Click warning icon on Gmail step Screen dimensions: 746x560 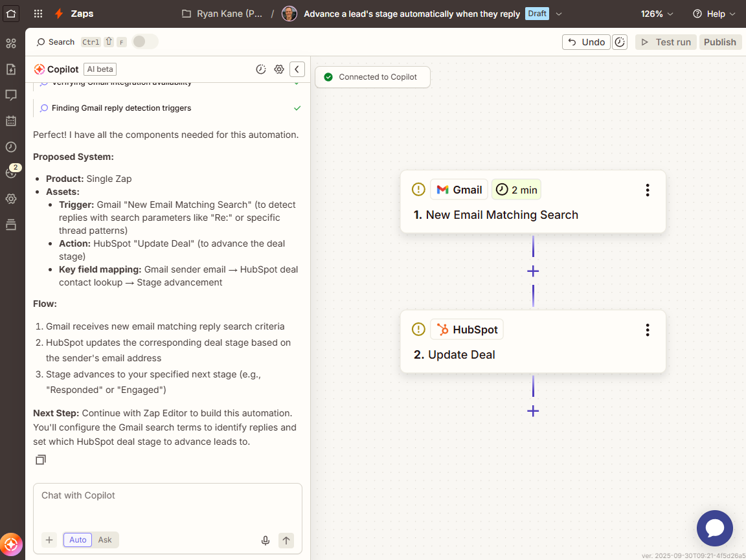click(x=418, y=189)
